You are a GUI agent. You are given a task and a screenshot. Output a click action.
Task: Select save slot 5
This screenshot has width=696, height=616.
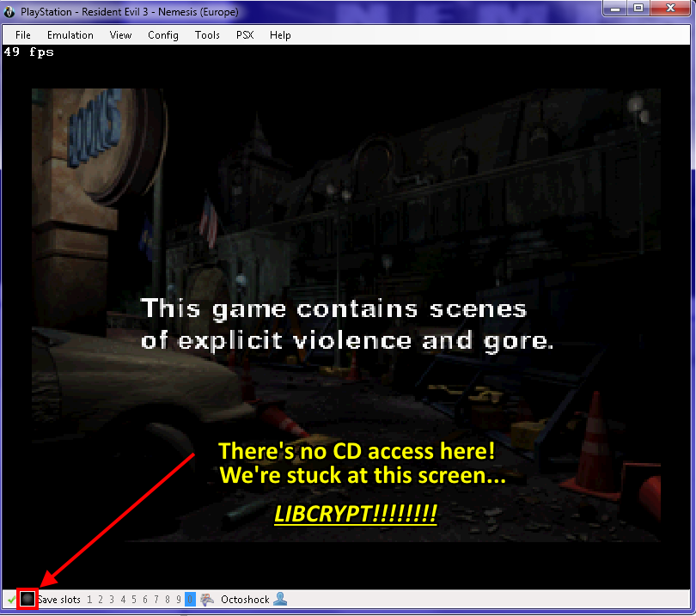tap(134, 600)
